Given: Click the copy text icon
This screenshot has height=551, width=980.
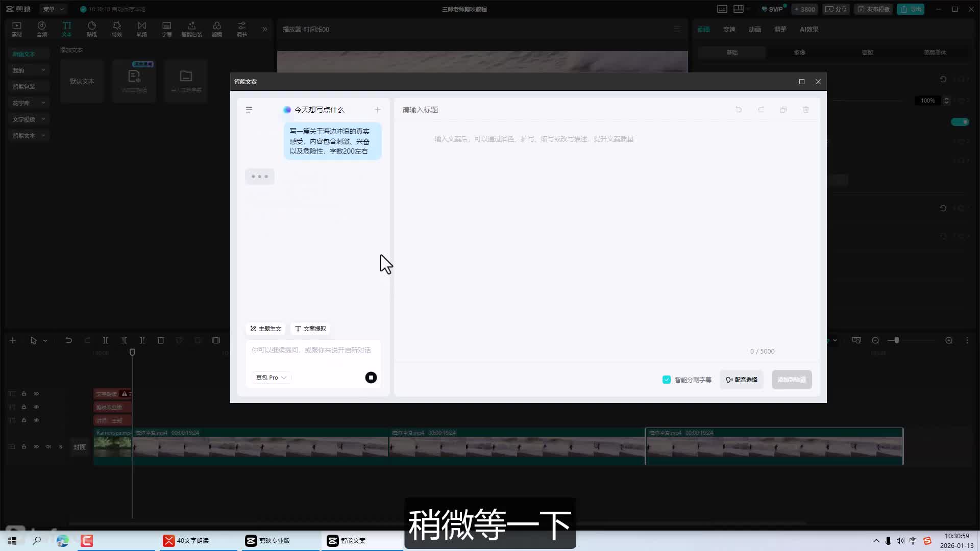Looking at the screenshot, I should [783, 110].
